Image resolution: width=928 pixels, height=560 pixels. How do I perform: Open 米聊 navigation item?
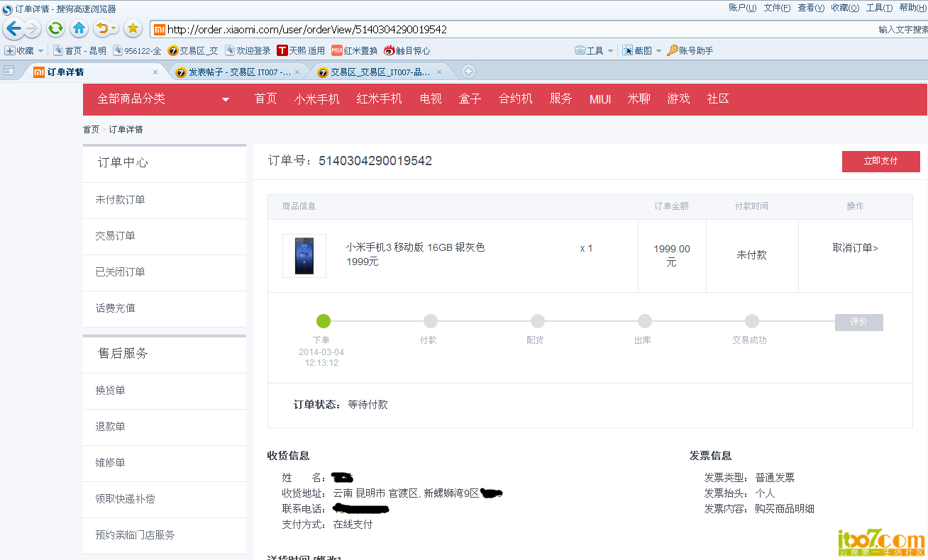pyautogui.click(x=639, y=99)
